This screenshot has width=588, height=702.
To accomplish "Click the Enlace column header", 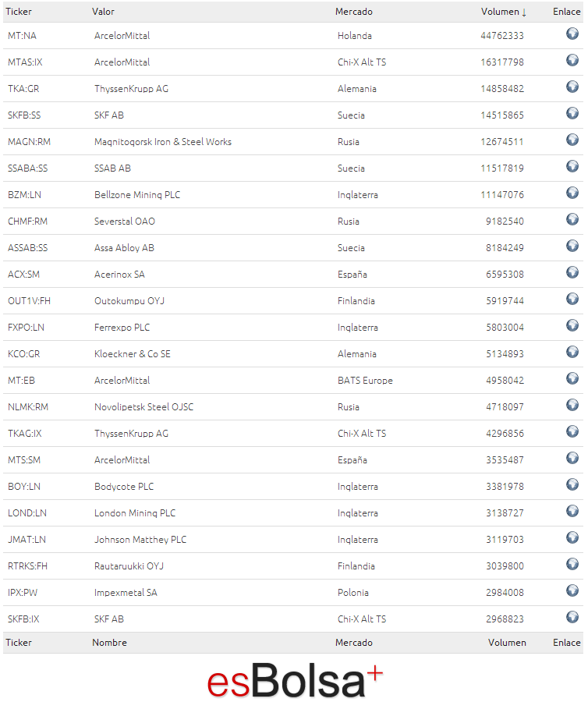I will (x=566, y=12).
